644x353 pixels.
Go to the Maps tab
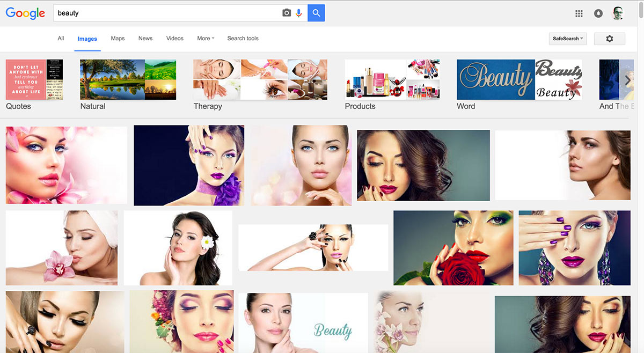click(118, 39)
